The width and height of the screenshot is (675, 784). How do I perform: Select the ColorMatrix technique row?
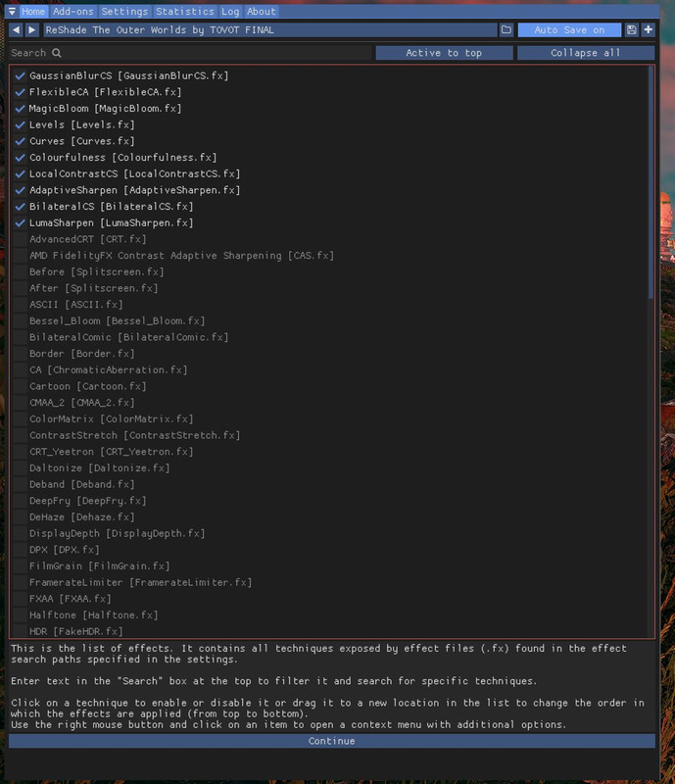click(112, 419)
